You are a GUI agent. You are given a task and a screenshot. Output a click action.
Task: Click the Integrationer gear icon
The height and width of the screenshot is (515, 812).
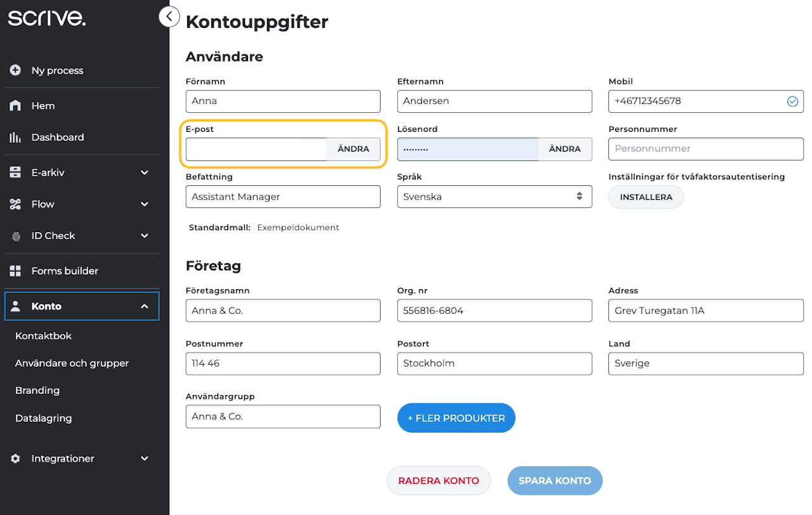tap(16, 459)
